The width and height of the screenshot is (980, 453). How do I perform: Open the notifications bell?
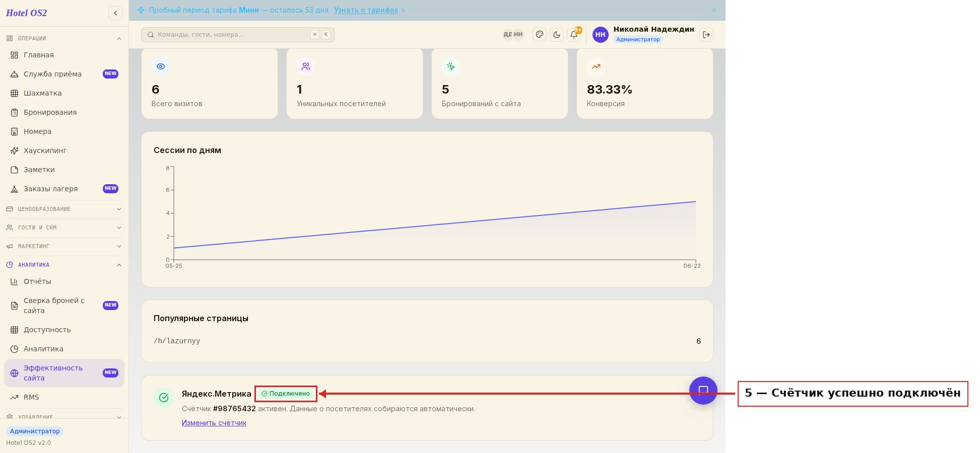point(574,35)
